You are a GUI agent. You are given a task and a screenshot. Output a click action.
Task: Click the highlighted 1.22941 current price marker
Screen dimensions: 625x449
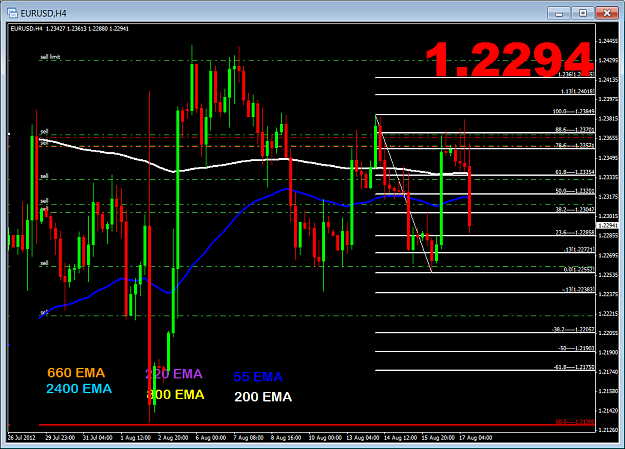(608, 226)
